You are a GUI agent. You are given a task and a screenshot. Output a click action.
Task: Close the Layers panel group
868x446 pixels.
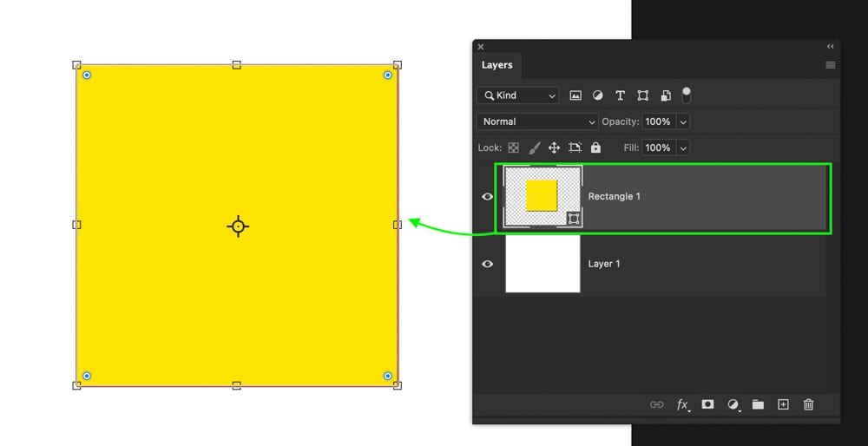tap(481, 47)
